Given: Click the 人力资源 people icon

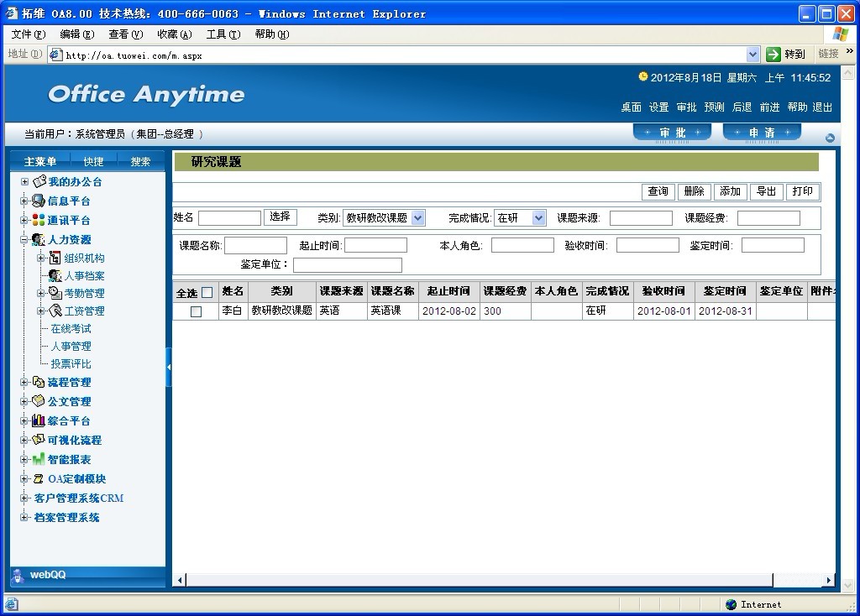Looking at the screenshot, I should 39,239.
